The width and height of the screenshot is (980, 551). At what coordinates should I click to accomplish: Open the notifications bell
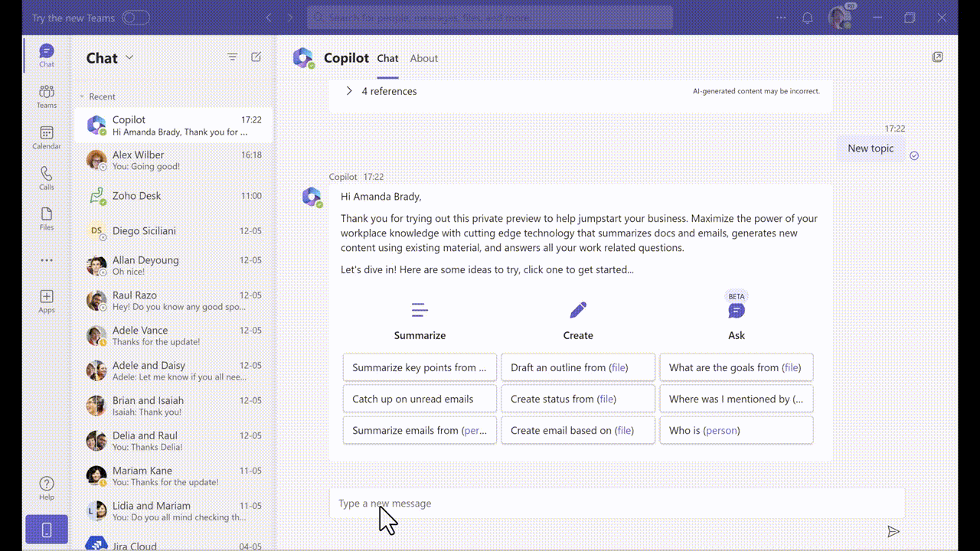coord(807,18)
